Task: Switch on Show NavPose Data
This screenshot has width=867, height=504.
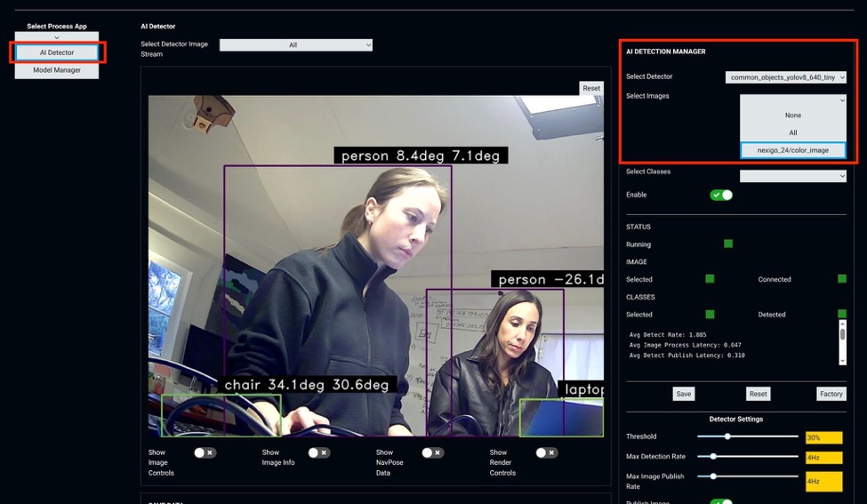Action: (x=432, y=452)
